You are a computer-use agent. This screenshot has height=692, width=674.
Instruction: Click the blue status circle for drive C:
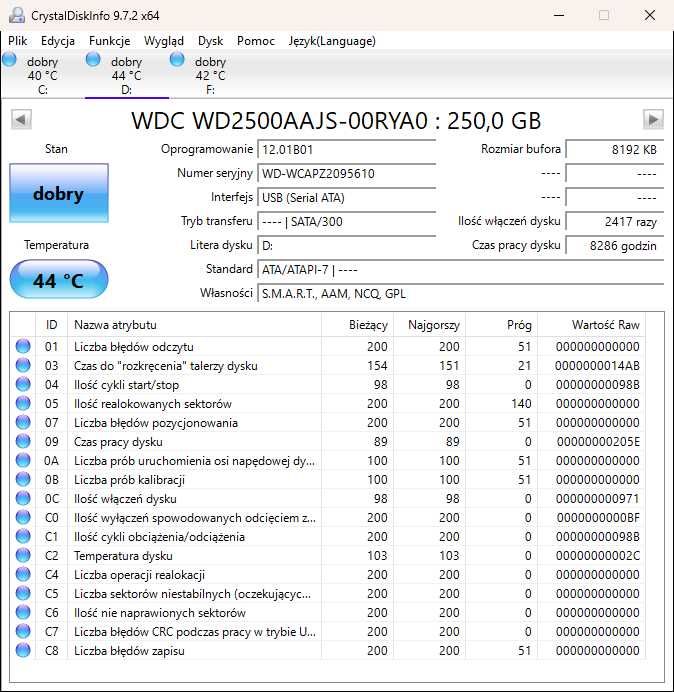(x=9, y=59)
